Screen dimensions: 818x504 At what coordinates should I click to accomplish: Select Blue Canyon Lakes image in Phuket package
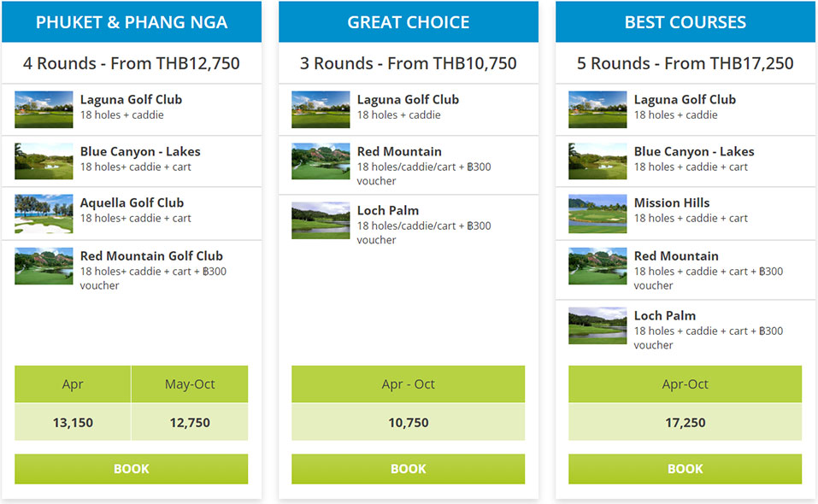pyautogui.click(x=44, y=161)
